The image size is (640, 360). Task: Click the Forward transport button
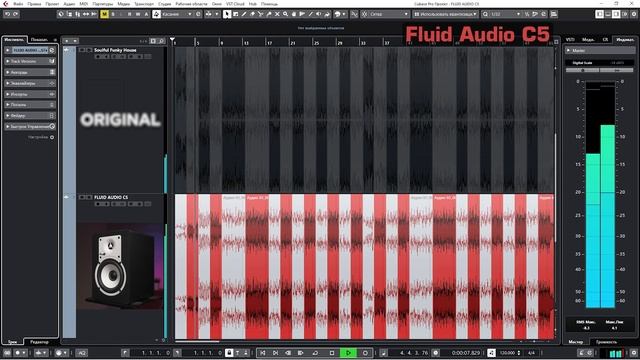pyautogui.click(x=300, y=353)
